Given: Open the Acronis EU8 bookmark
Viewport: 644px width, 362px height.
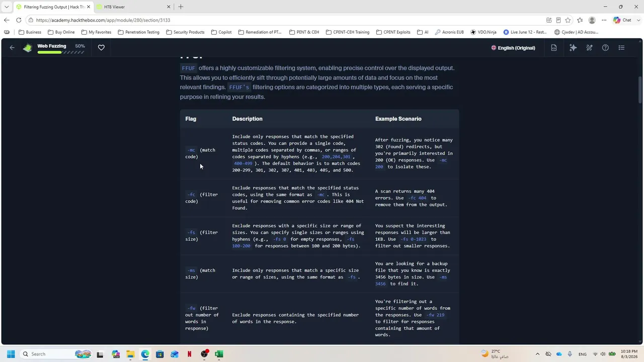Looking at the screenshot, I should point(449,32).
